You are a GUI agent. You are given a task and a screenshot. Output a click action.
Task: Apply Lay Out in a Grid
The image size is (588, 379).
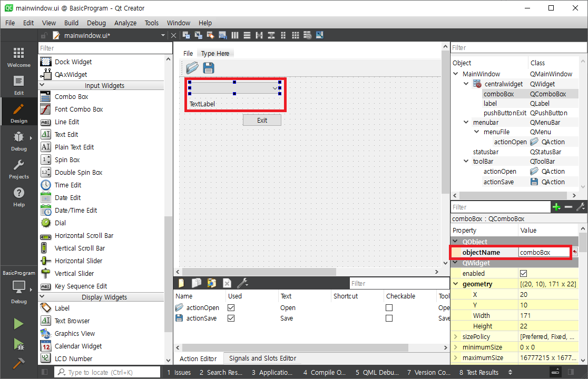pyautogui.click(x=296, y=35)
